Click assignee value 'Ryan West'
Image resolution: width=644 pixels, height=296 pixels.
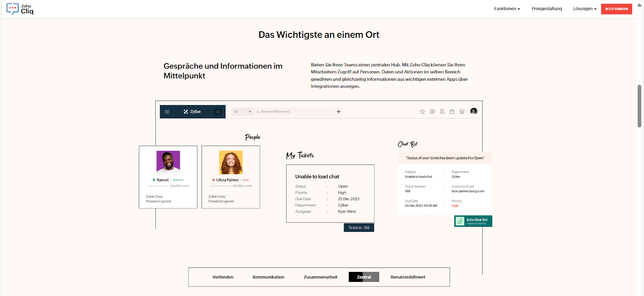(347, 212)
